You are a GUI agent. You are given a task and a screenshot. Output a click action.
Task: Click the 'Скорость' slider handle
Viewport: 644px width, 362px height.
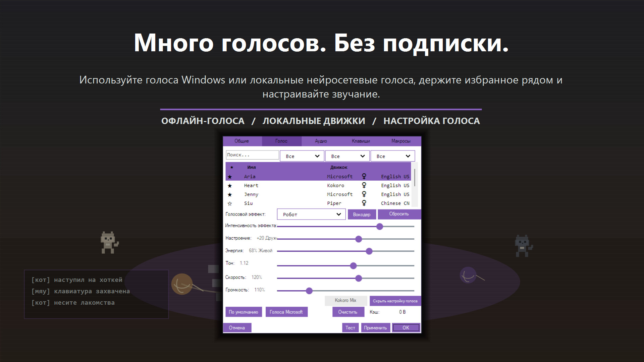[x=359, y=278]
